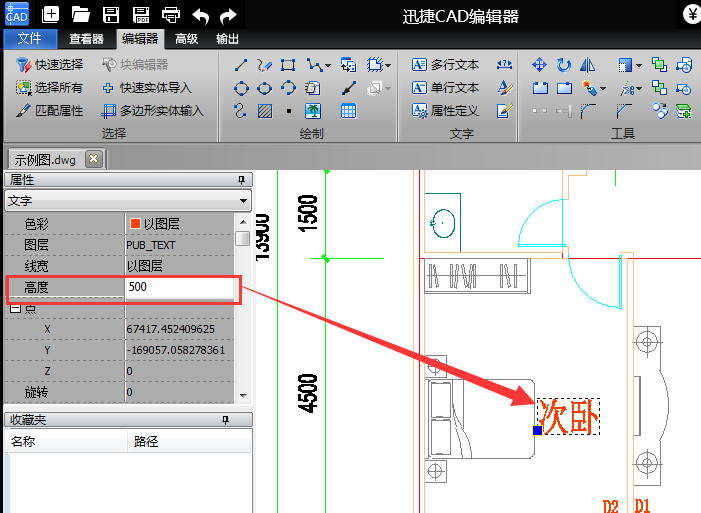Viewport: 701px width, 513px height.
Task: Click the Redo arrow
Action: (228, 17)
